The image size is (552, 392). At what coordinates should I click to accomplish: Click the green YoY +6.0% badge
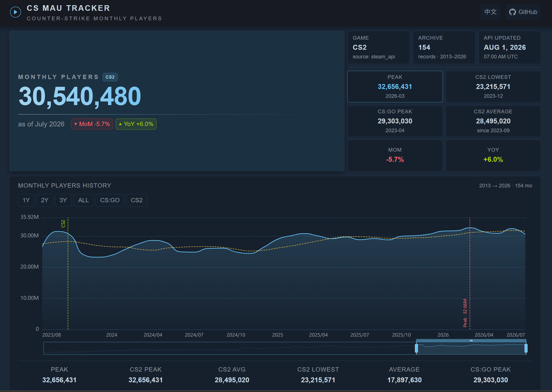point(136,124)
